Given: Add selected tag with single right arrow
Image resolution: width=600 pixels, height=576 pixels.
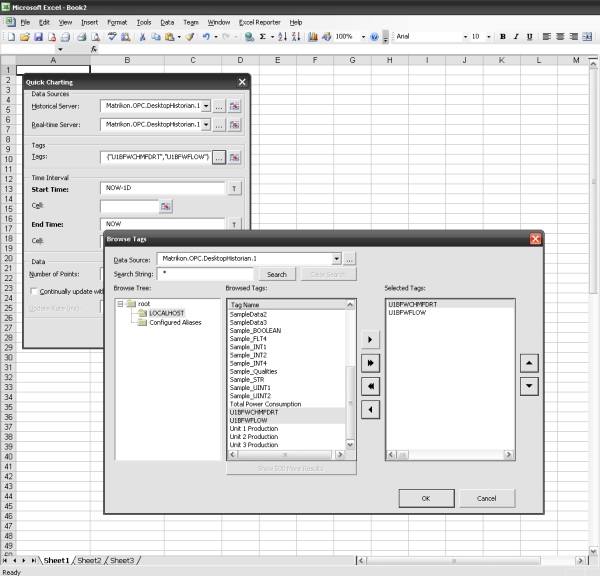Looking at the screenshot, I should pos(370,339).
